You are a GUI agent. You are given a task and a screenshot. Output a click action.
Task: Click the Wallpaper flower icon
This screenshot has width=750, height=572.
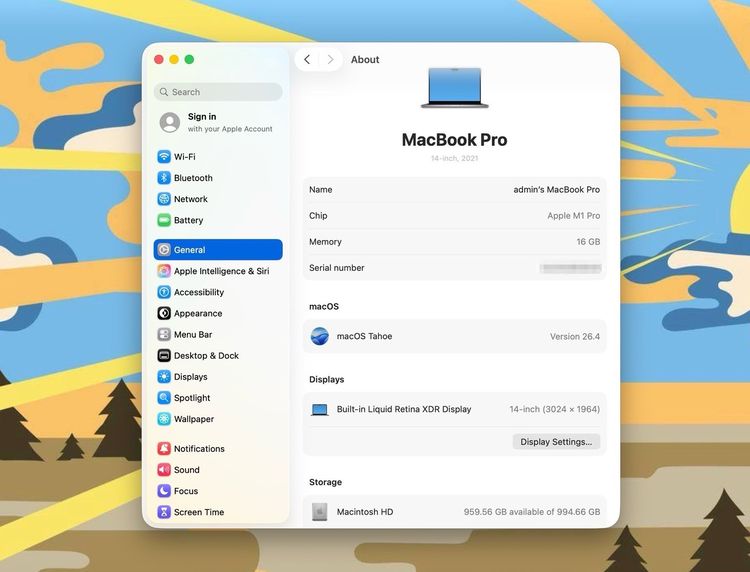point(164,419)
